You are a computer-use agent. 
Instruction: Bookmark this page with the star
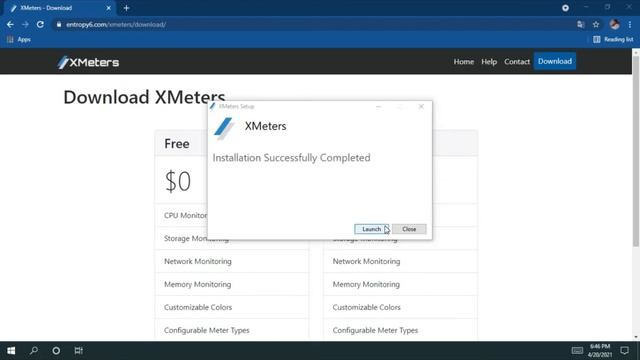coord(596,24)
